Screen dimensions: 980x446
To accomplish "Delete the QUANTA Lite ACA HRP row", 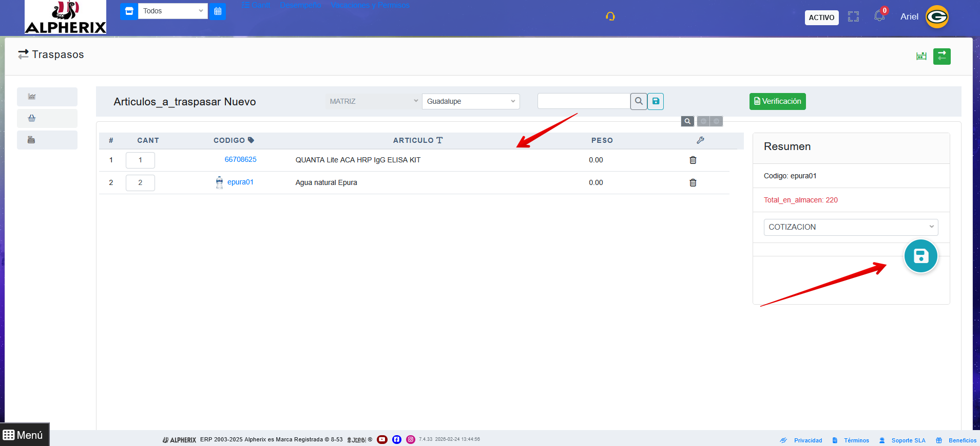I will (693, 160).
